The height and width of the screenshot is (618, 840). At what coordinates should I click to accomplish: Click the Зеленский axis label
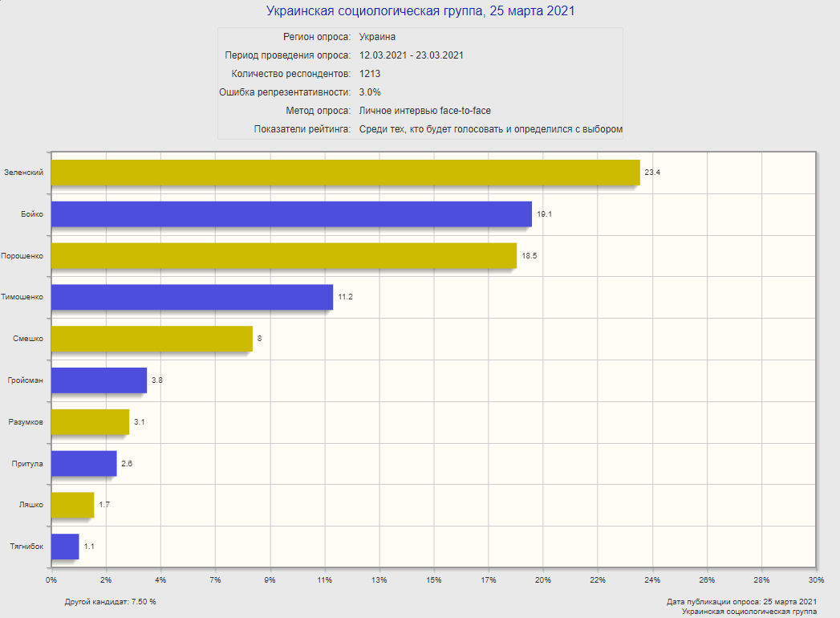pos(23,172)
